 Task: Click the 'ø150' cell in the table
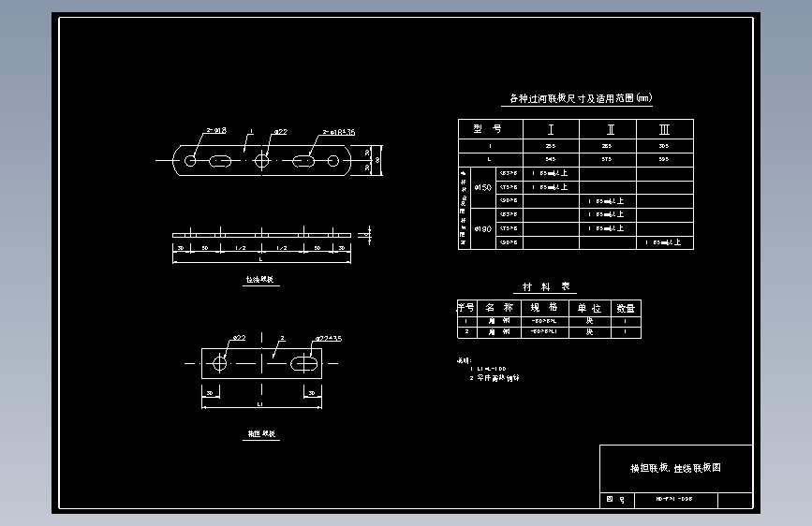click(482, 187)
